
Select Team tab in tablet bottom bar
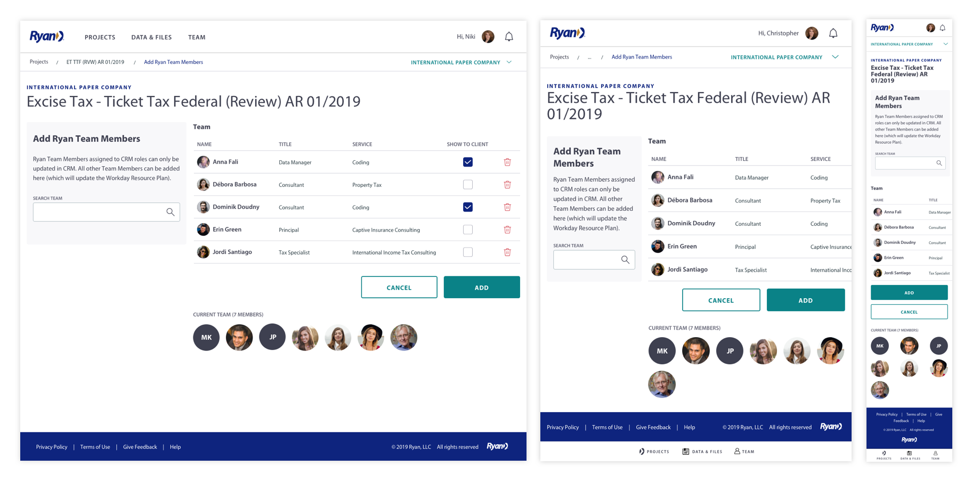tap(744, 452)
